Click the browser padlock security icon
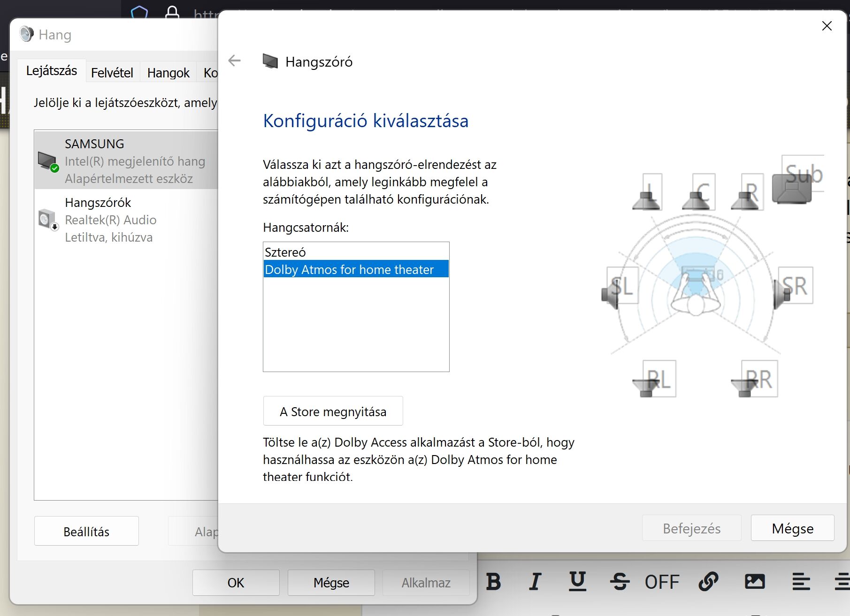This screenshot has height=616, width=850. pyautogui.click(x=172, y=13)
